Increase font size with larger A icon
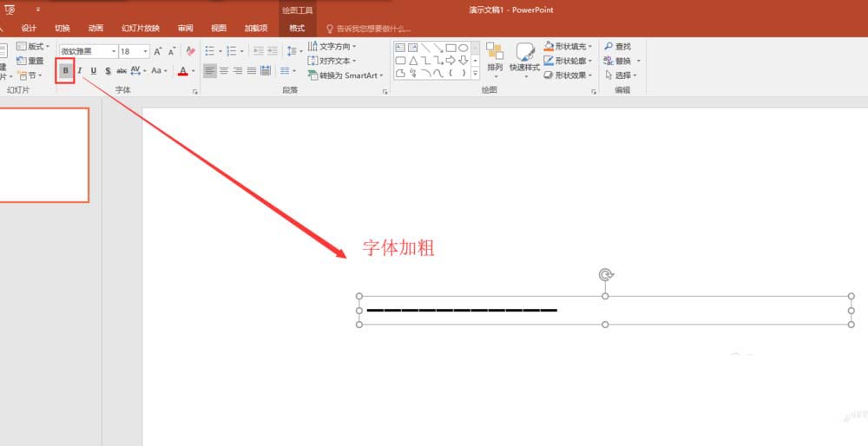 point(158,51)
